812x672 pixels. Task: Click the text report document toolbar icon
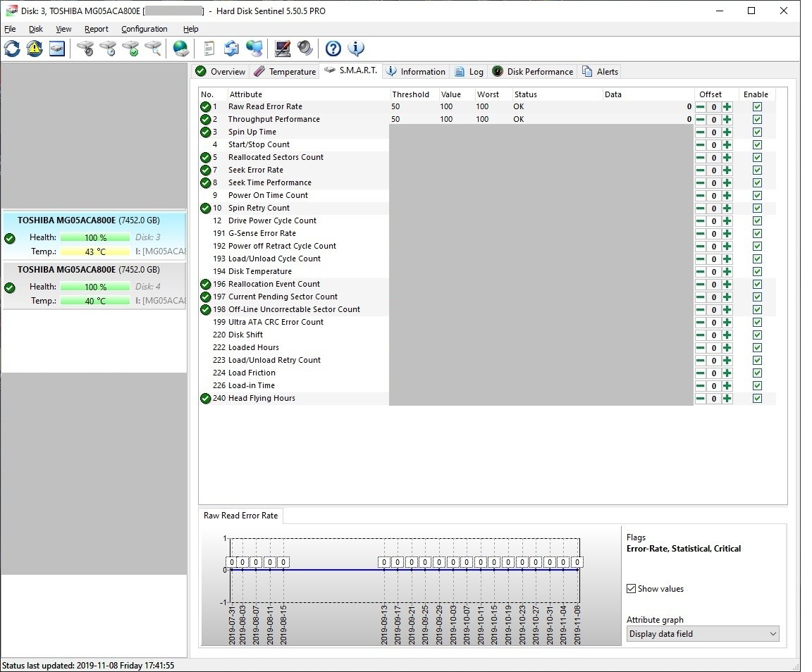(x=209, y=49)
